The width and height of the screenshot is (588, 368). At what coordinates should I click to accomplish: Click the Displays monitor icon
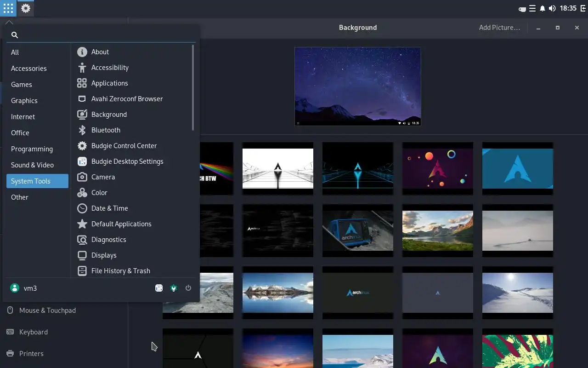click(x=82, y=255)
